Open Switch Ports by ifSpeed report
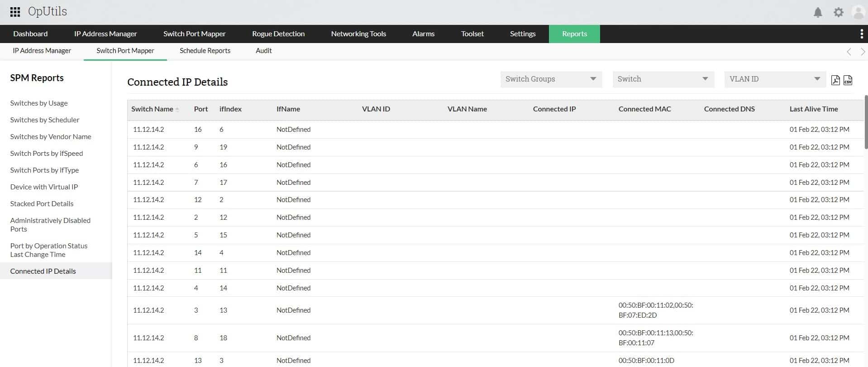 (x=47, y=154)
